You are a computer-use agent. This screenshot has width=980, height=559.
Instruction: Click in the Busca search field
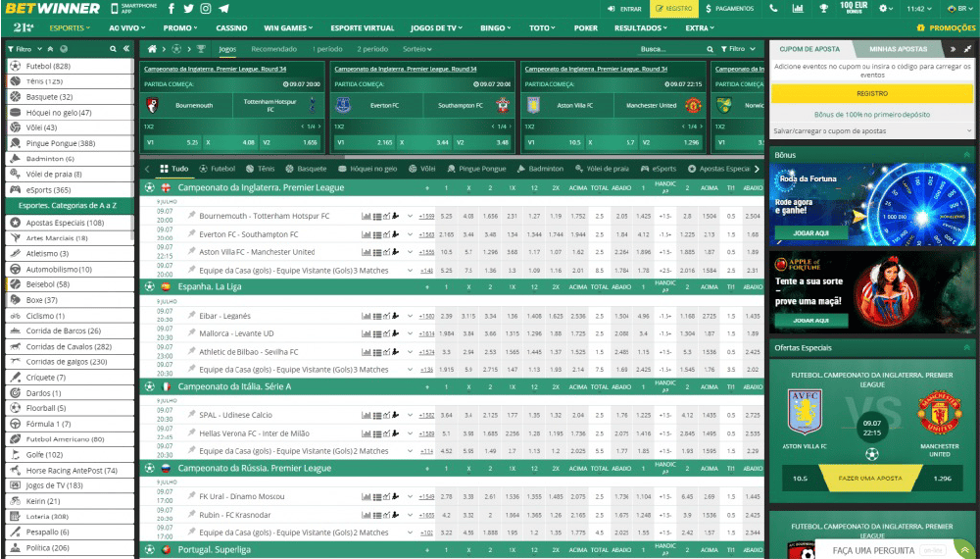coord(670,49)
